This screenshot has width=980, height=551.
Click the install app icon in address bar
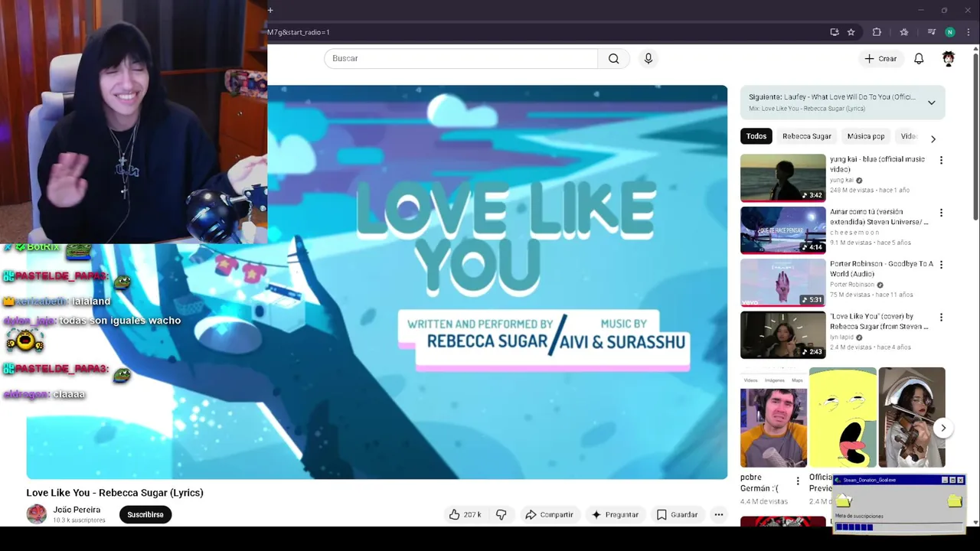[835, 32]
